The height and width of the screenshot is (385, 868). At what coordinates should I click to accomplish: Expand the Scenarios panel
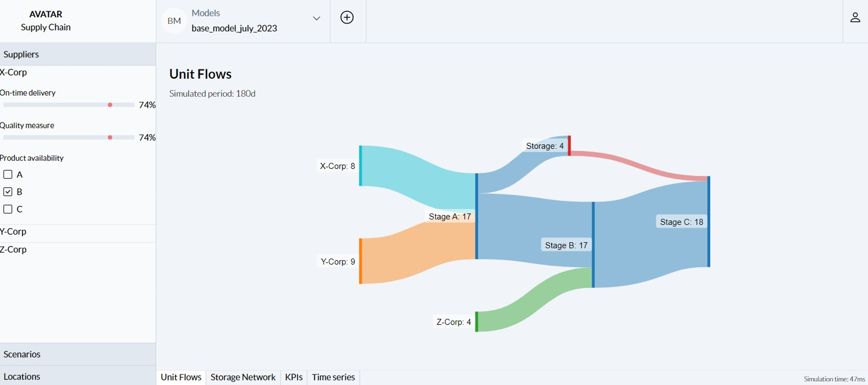(x=78, y=354)
